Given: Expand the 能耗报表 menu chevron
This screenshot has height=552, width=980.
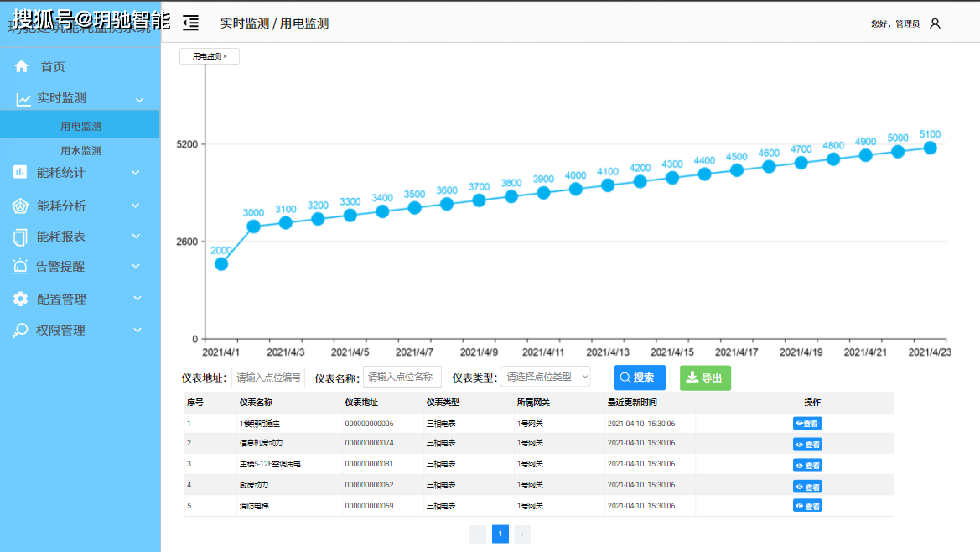Looking at the screenshot, I should click(136, 237).
